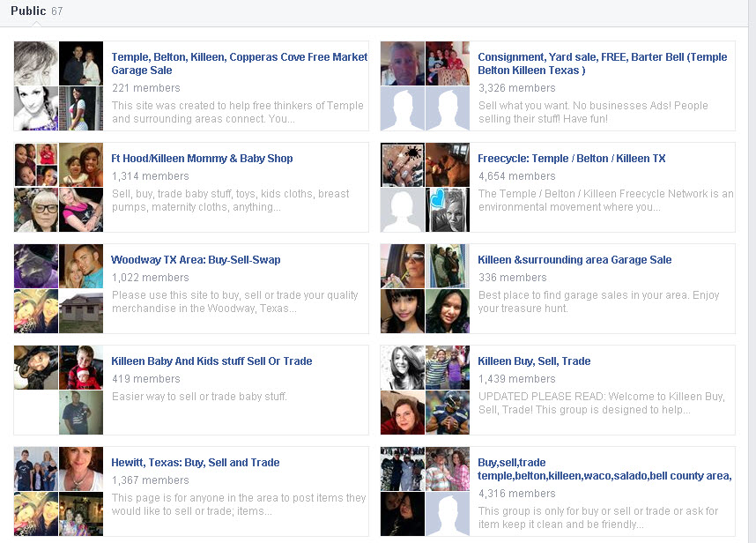Click the photo collage for Freecycle Temple group
Image resolution: width=756 pixels, height=543 pixels.
(x=424, y=186)
